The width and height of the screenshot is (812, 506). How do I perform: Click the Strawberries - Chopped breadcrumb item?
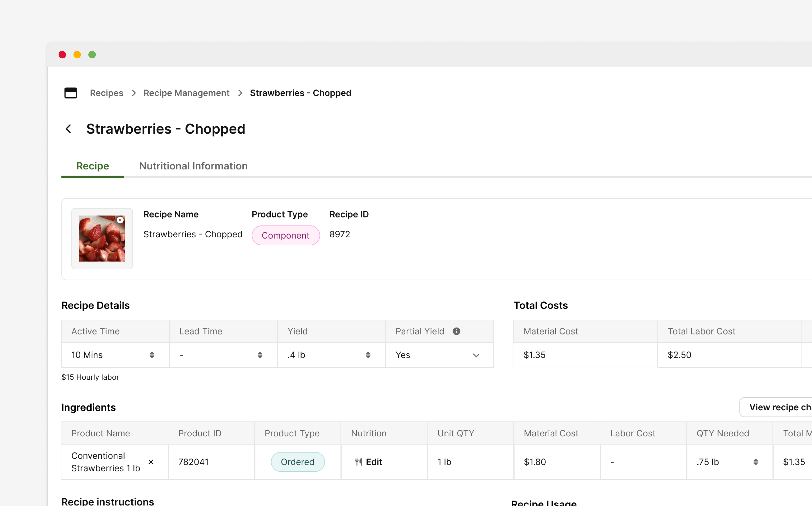pos(301,93)
